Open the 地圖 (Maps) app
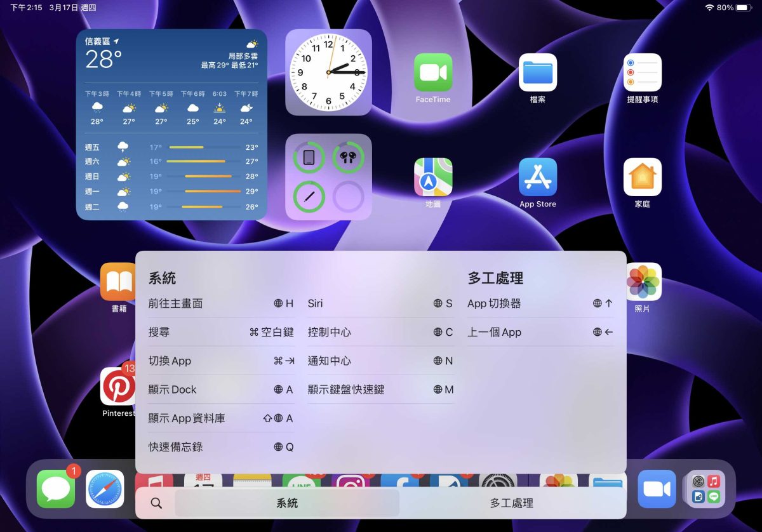Viewport: 762px width, 532px height. pyautogui.click(x=433, y=177)
